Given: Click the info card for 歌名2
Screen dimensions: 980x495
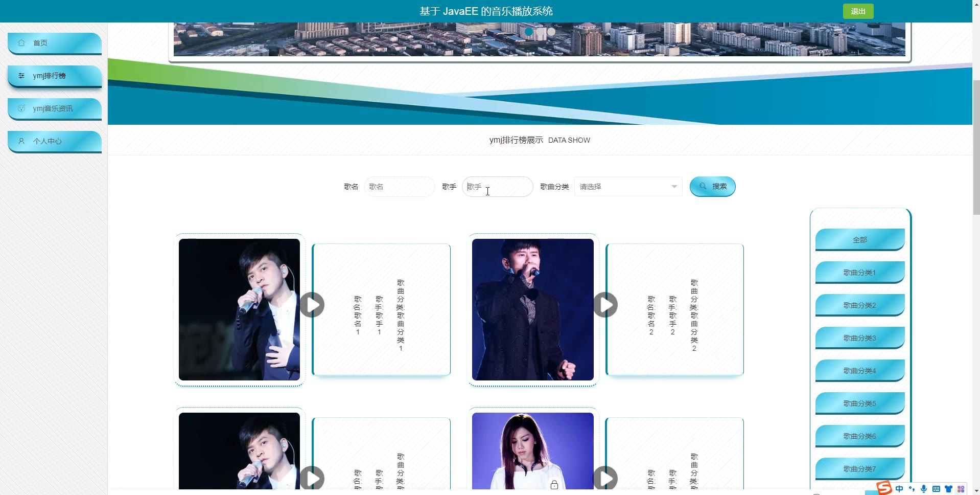Looking at the screenshot, I should point(674,309).
